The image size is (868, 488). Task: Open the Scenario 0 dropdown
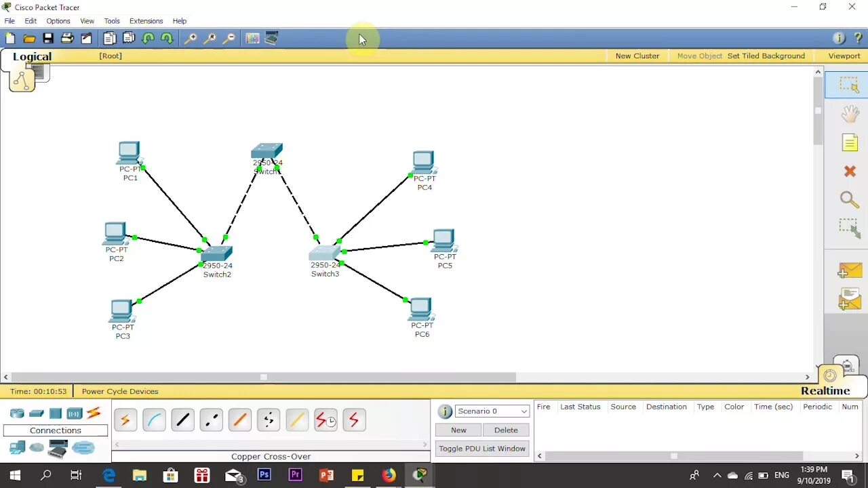(x=492, y=411)
